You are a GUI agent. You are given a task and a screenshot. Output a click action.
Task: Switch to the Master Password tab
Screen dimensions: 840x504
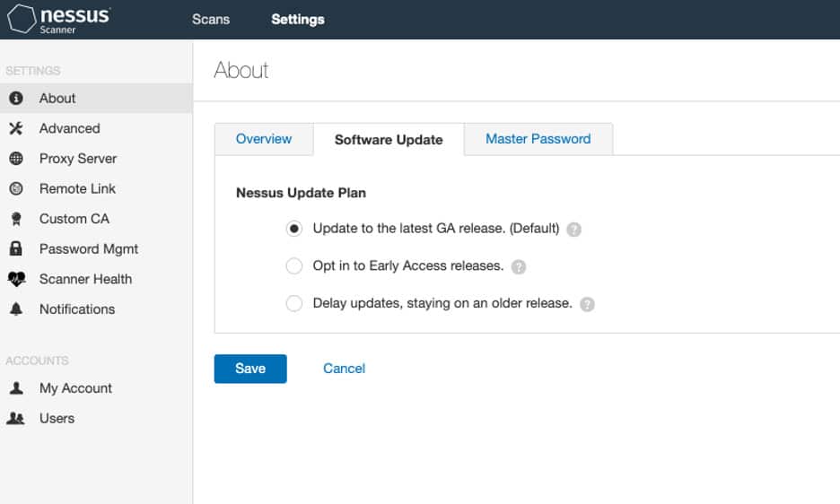(538, 139)
